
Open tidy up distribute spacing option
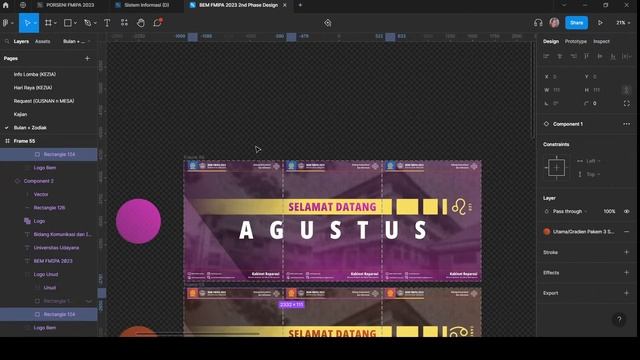coord(627,56)
